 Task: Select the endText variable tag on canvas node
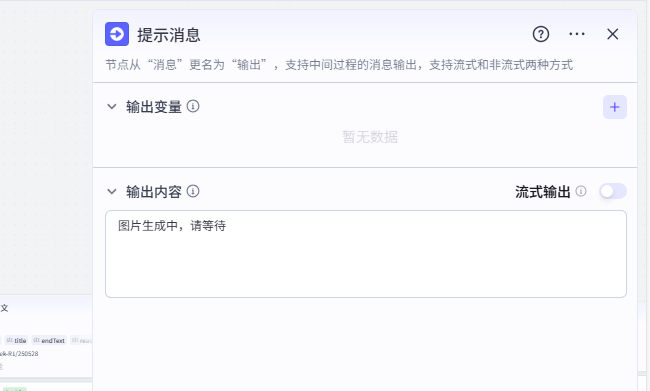(49, 340)
